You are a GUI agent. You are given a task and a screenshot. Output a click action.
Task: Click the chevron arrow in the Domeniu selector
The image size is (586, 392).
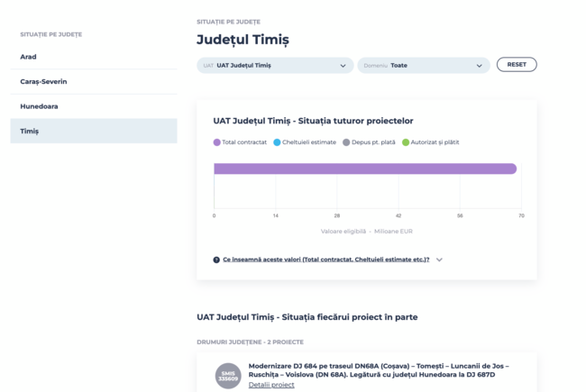click(480, 66)
